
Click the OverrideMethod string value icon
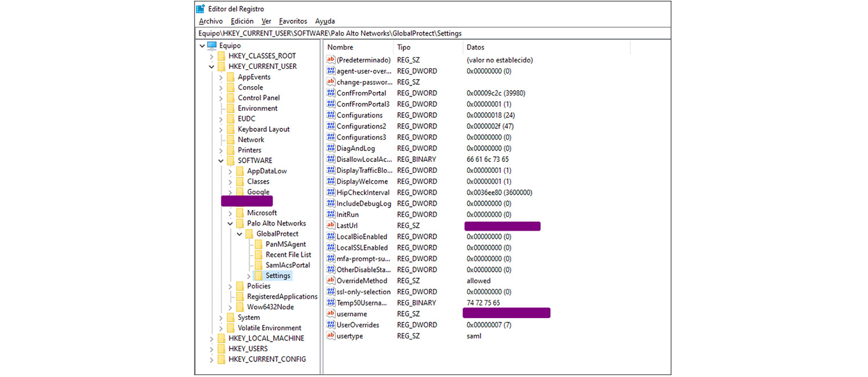pyautogui.click(x=331, y=281)
